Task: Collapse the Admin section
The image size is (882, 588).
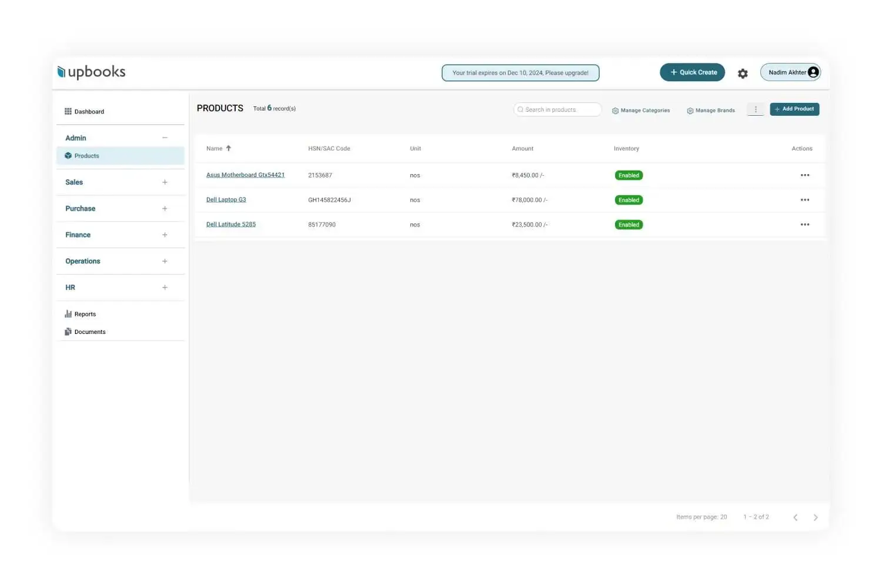Action: [165, 138]
